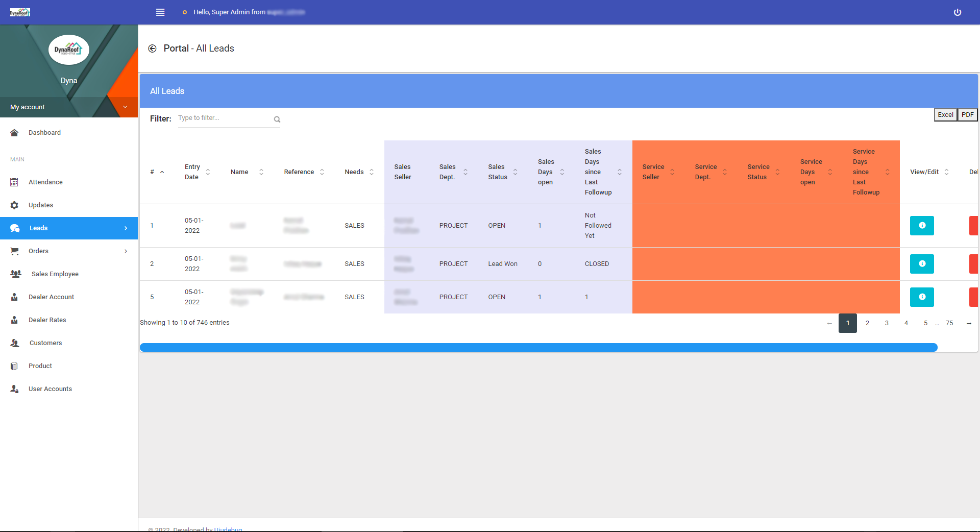Screen dimensions: 980x532
Task: Open the Dashboard page
Action: 44,132
